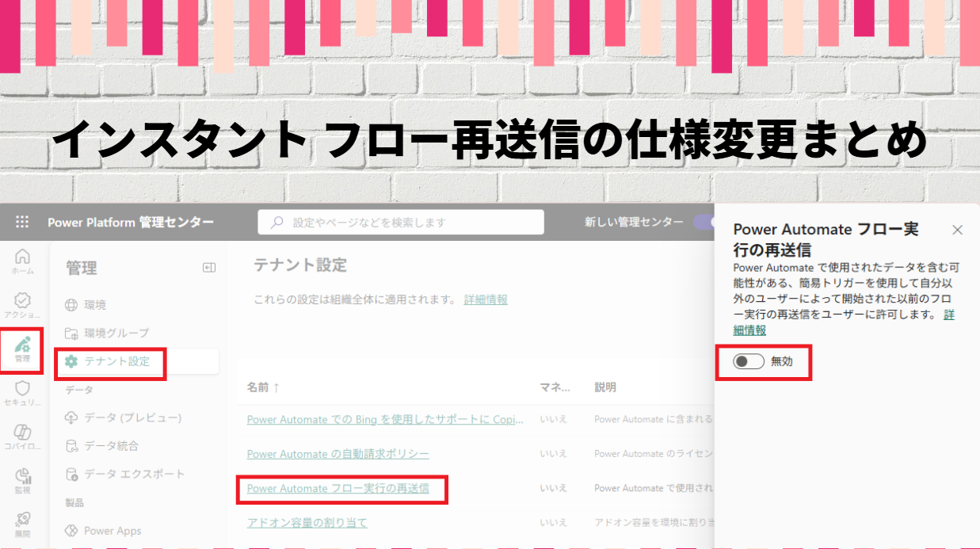Image resolution: width=980 pixels, height=549 pixels.
Task: Open 環境グループ in the navigation
Action: click(x=116, y=333)
